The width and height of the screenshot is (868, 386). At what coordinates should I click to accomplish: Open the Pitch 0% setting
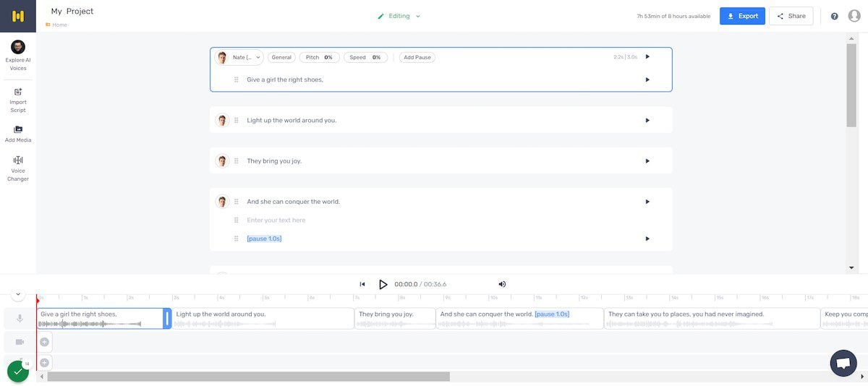(x=319, y=57)
